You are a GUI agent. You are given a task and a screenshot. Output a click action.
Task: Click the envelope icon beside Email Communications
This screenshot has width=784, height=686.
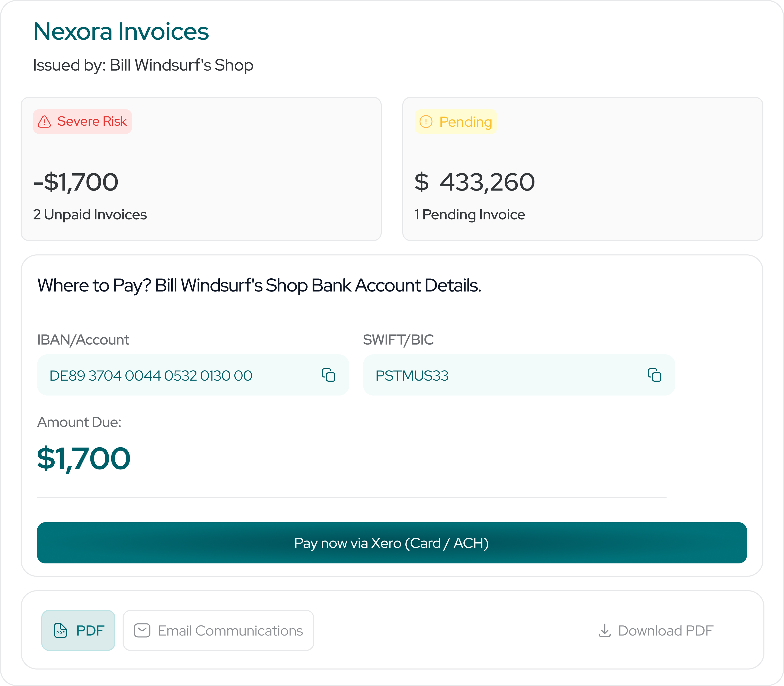pos(142,630)
